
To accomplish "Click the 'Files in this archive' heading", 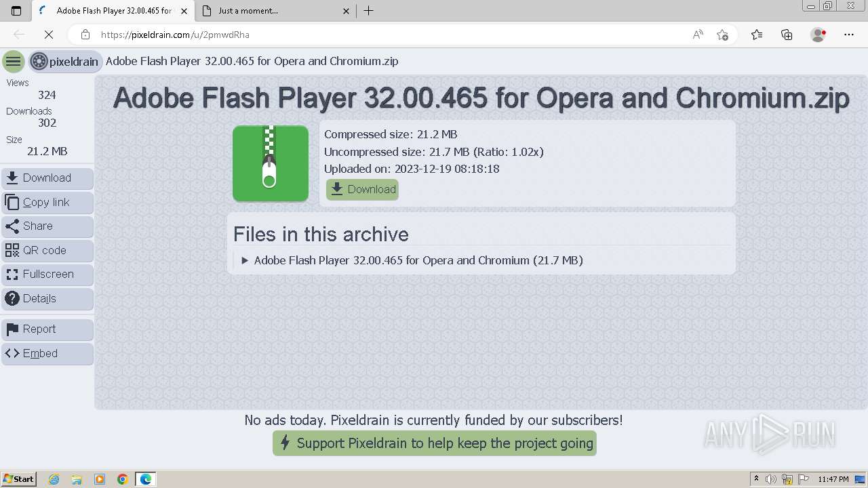I will coord(321,234).
